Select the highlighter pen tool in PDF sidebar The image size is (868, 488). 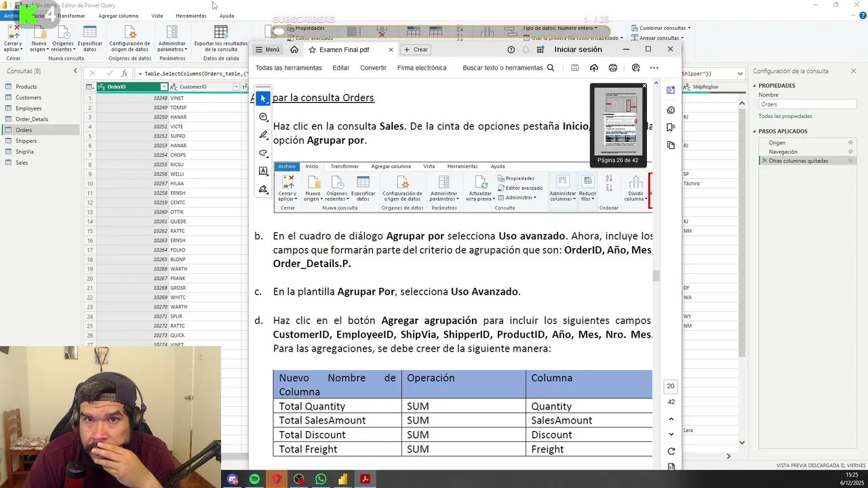click(x=263, y=135)
